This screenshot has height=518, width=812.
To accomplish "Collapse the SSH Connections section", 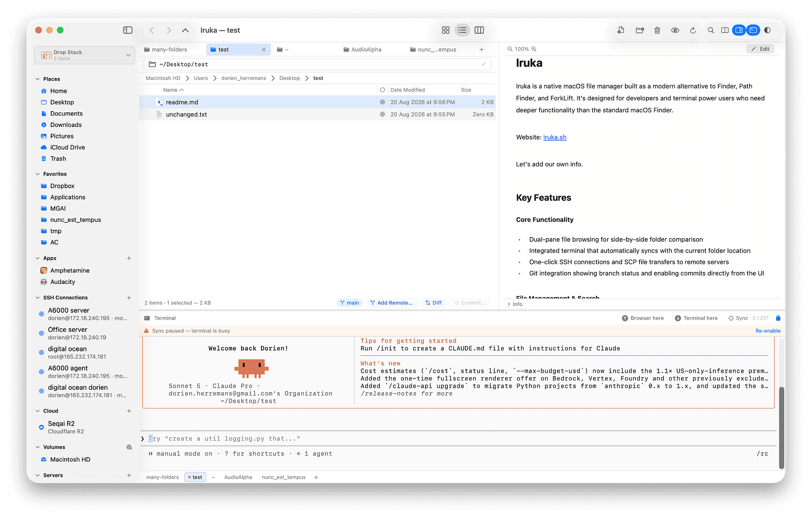I will (x=38, y=298).
